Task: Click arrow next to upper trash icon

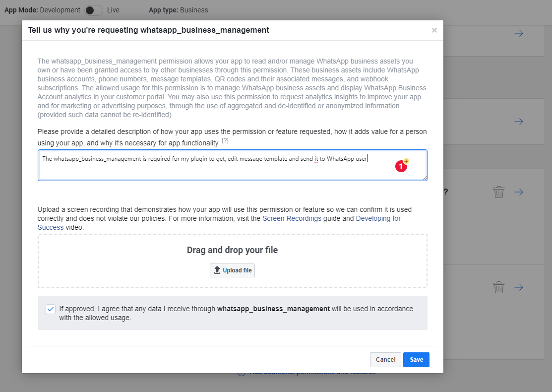Action: (x=519, y=192)
